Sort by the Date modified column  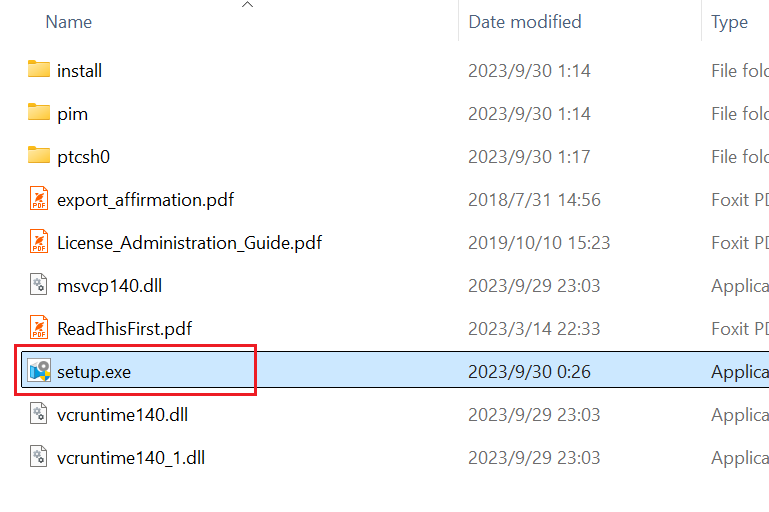pos(524,21)
